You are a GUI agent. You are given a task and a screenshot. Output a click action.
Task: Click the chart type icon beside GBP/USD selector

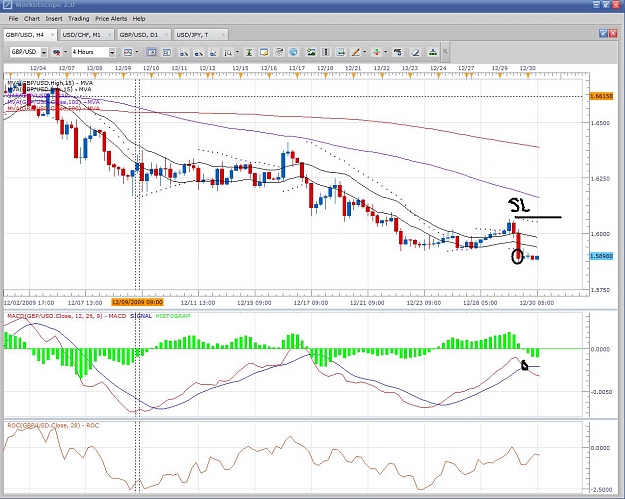click(x=57, y=52)
